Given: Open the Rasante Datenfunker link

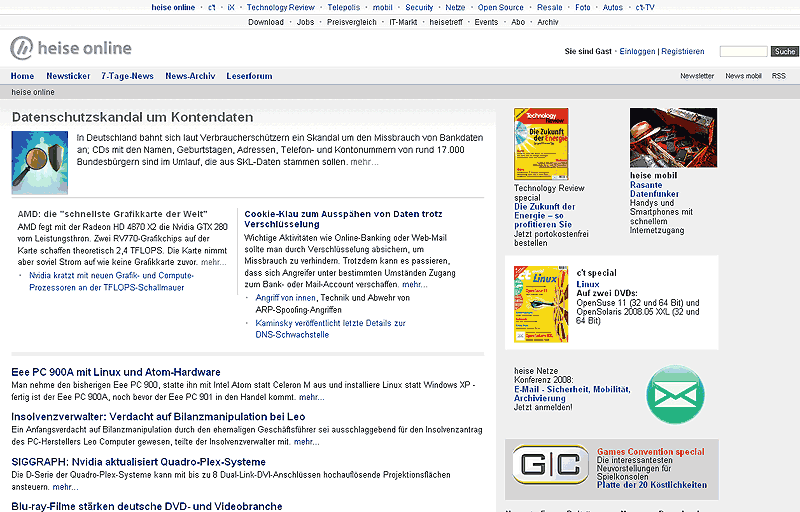Looking at the screenshot, I should click(655, 190).
